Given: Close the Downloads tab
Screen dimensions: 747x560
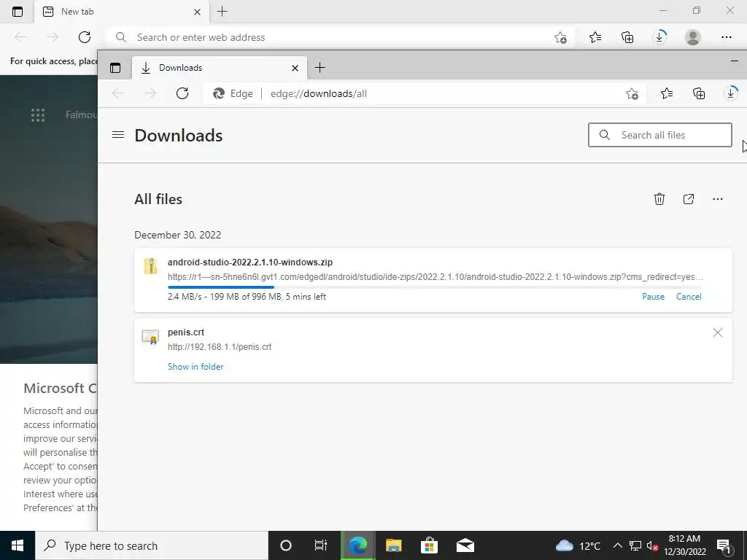Looking at the screenshot, I should pos(295,68).
